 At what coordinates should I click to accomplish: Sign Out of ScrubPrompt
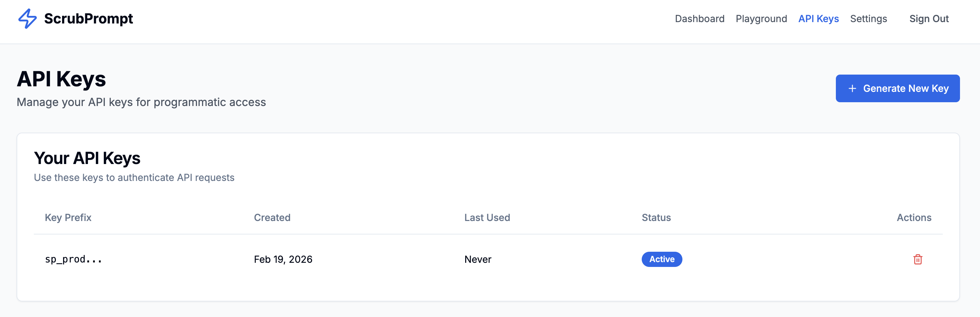click(929, 19)
